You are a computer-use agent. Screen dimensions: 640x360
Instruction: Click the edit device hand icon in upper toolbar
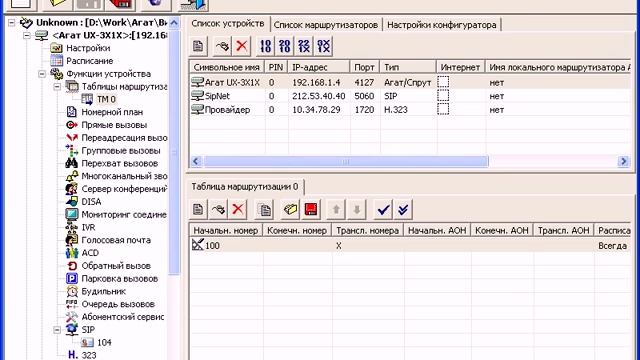point(222,46)
